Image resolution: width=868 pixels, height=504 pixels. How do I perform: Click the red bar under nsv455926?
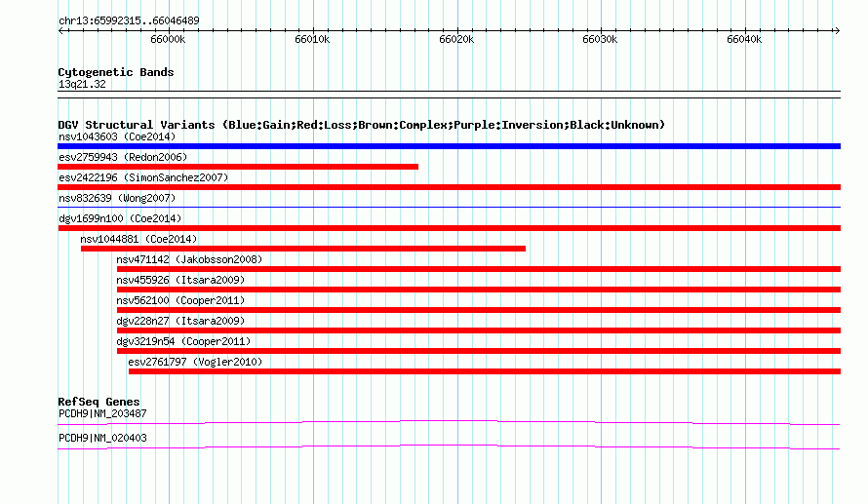(x=479, y=290)
